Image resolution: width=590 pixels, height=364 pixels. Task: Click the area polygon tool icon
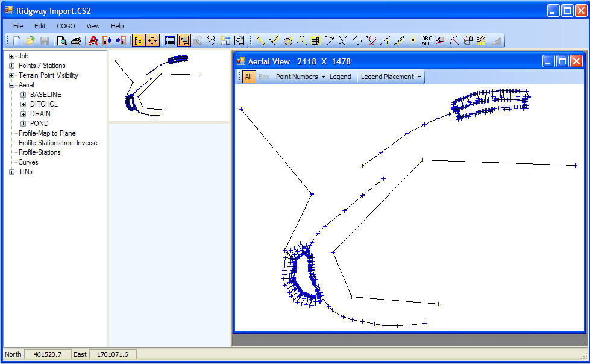(441, 40)
